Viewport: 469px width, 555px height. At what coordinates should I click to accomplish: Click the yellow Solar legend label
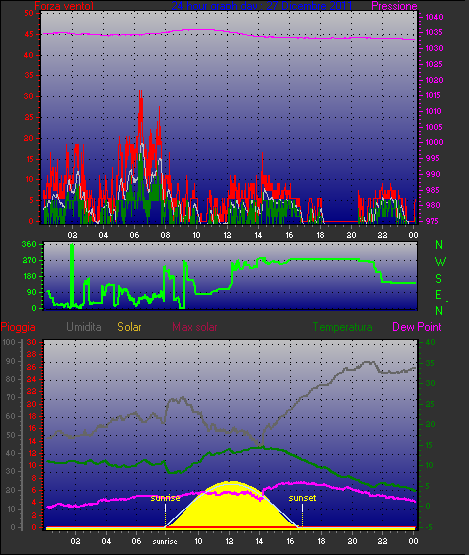tap(129, 327)
